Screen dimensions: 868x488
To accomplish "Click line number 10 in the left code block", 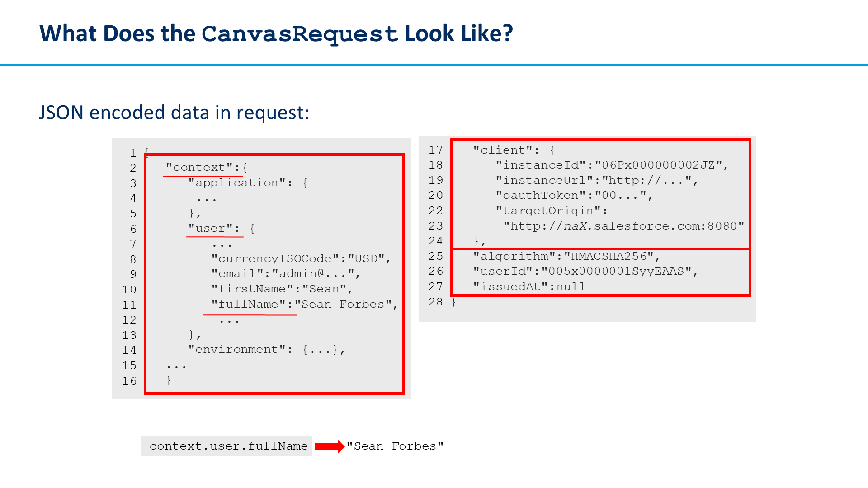I will coord(129,290).
